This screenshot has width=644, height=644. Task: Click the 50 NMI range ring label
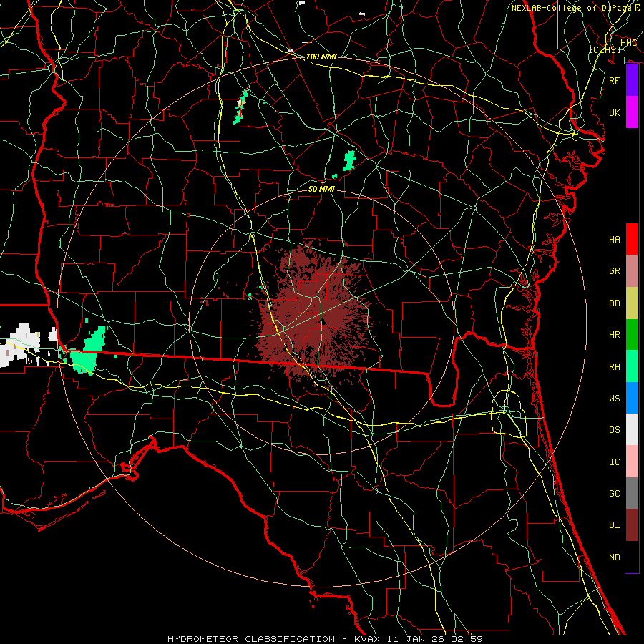[321, 189]
